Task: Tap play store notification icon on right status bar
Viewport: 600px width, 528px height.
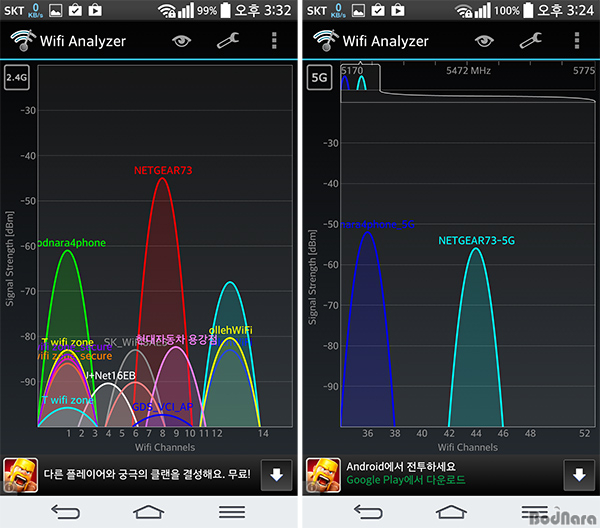Action: [398, 10]
